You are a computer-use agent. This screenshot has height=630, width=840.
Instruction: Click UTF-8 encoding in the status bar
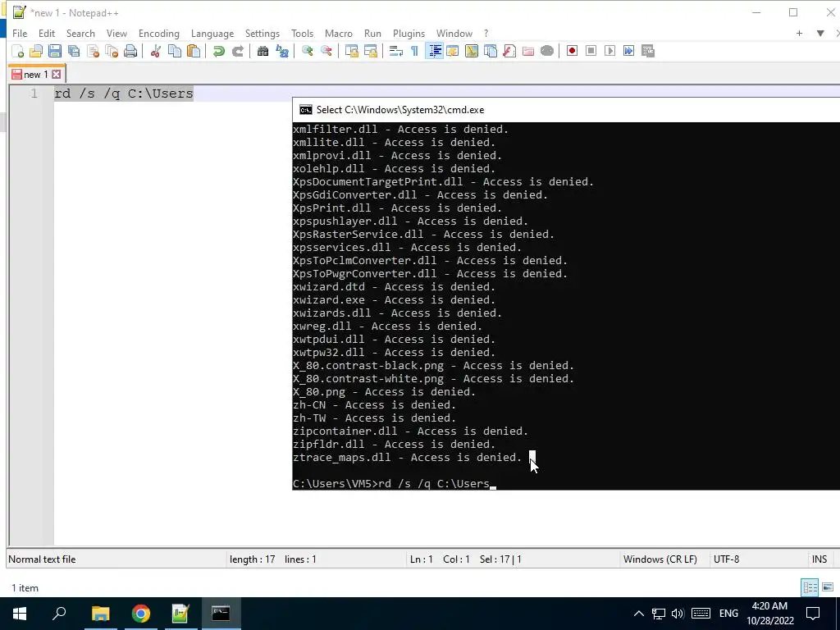pos(727,559)
